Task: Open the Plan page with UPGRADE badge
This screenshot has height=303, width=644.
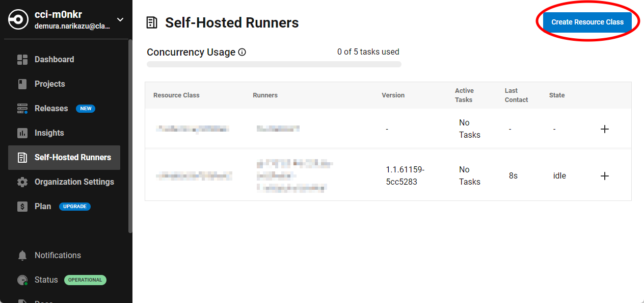Action: 42,206
